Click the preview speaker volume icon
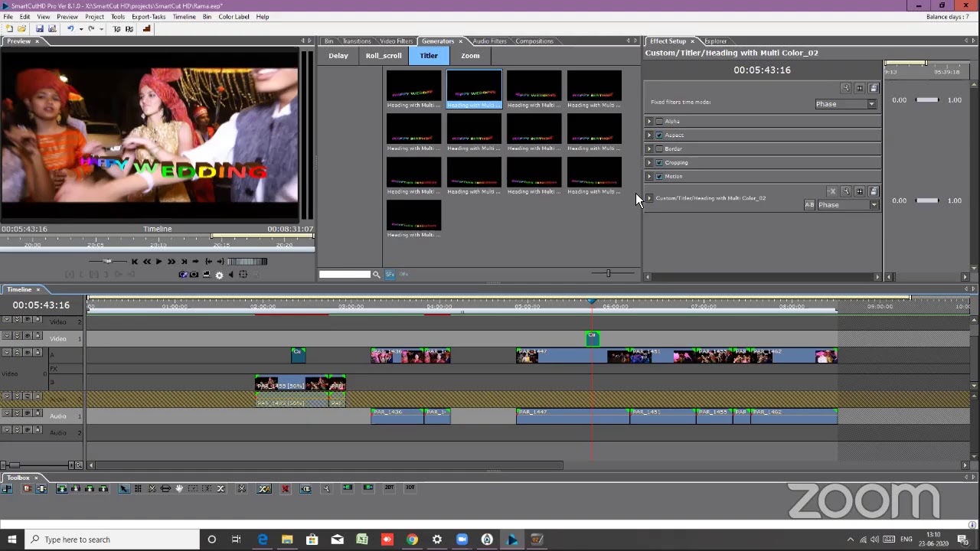Screen dimensions: 980x551 (x=230, y=275)
